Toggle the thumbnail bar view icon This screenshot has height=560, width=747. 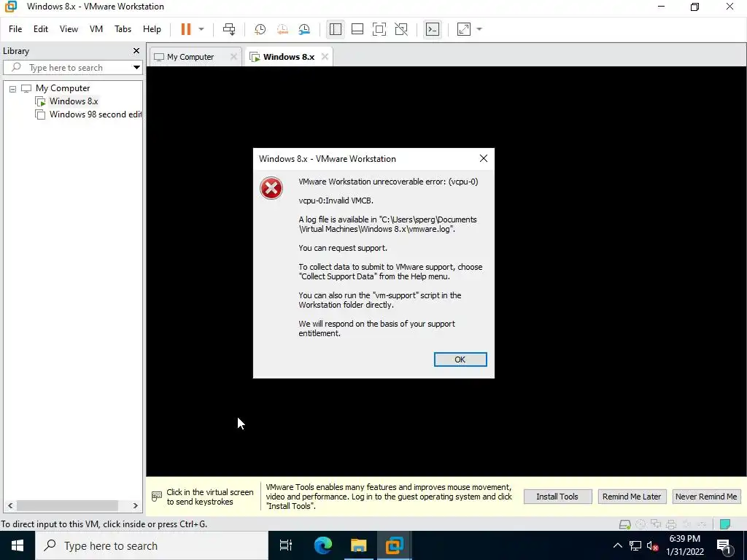[x=357, y=29]
